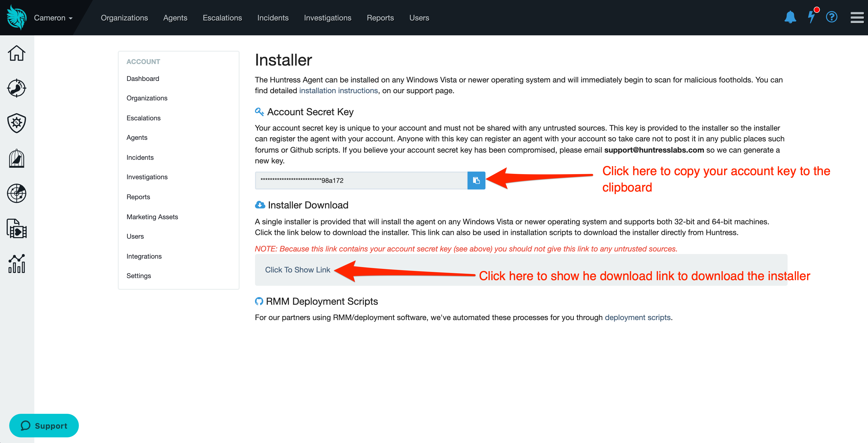This screenshot has width=868, height=443.
Task: Open Users in the Account side menu
Action: [135, 236]
